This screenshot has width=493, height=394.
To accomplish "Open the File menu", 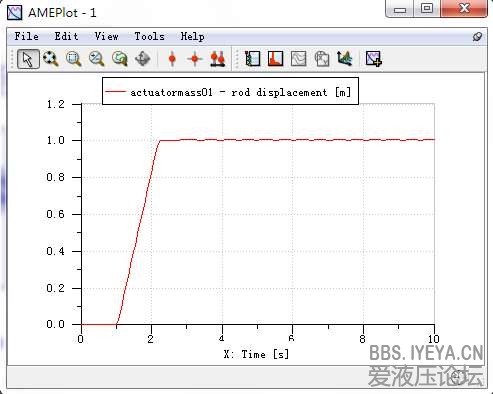I will (26, 36).
